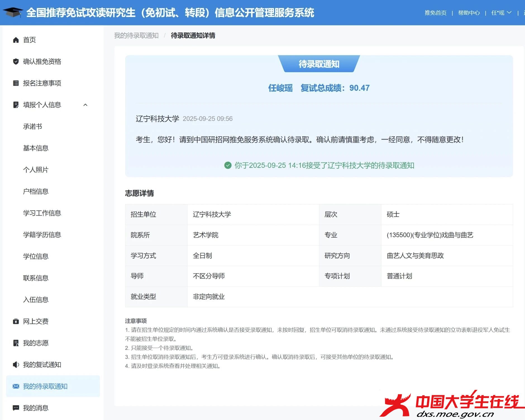Screen dimensions: 525x420
Task: Select 个人照片 in the sidebar
Action: pyautogui.click(x=36, y=170)
